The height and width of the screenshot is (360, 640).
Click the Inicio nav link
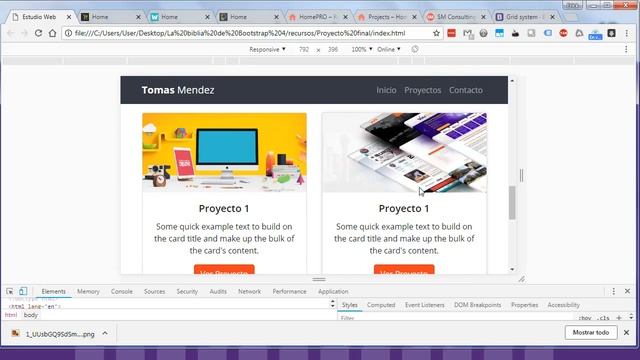(x=386, y=90)
